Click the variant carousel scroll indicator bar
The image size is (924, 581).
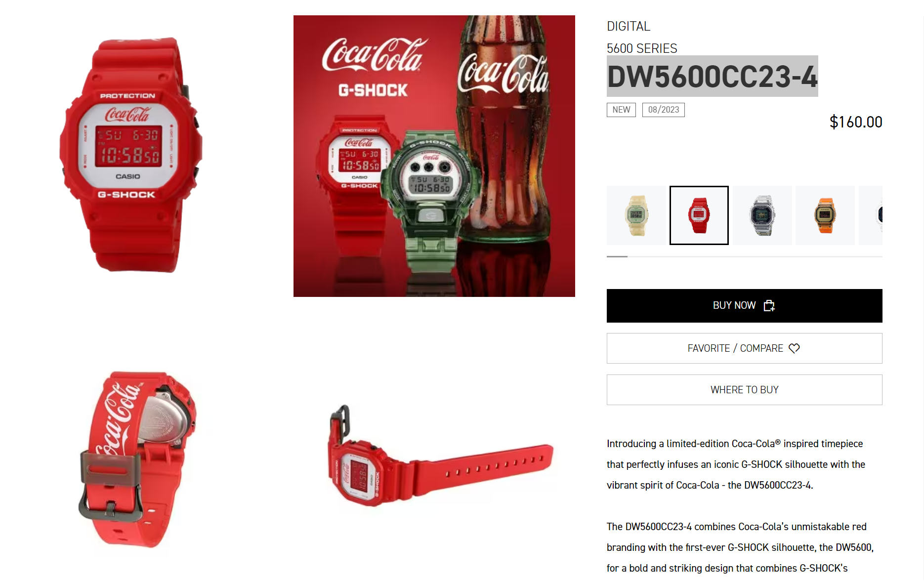[744, 256]
